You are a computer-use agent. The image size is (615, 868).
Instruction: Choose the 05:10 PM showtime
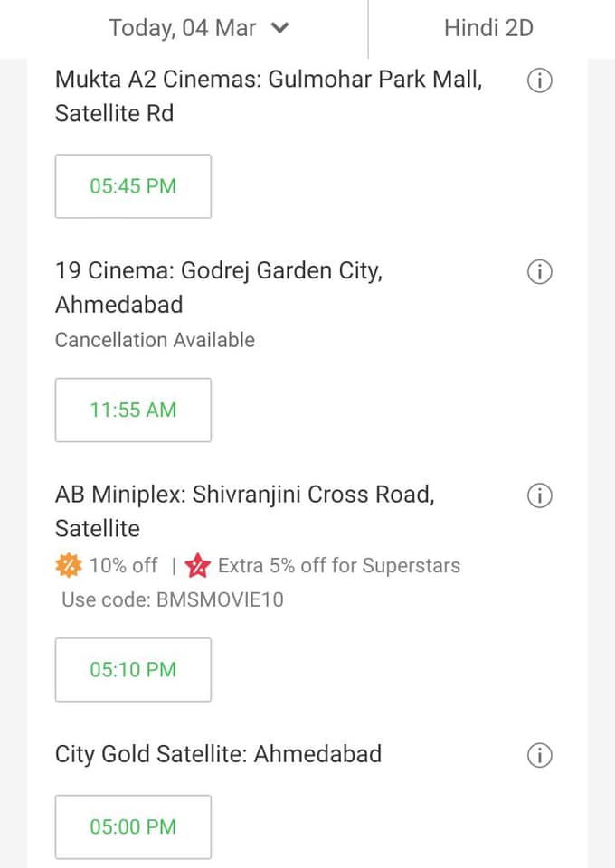[134, 670]
